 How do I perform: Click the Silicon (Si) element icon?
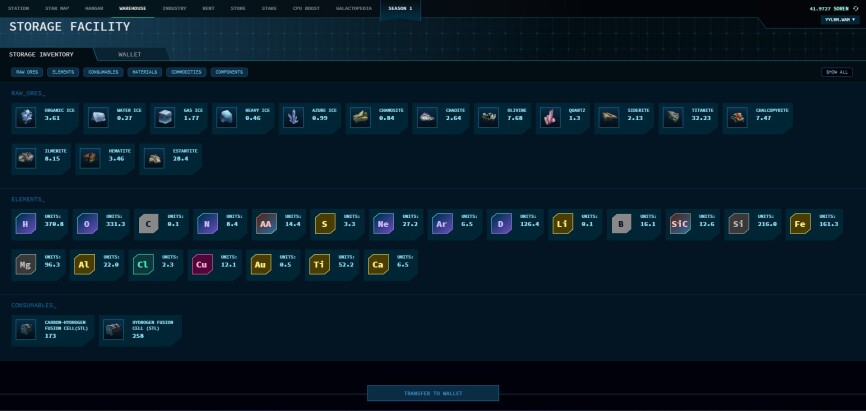click(738, 224)
